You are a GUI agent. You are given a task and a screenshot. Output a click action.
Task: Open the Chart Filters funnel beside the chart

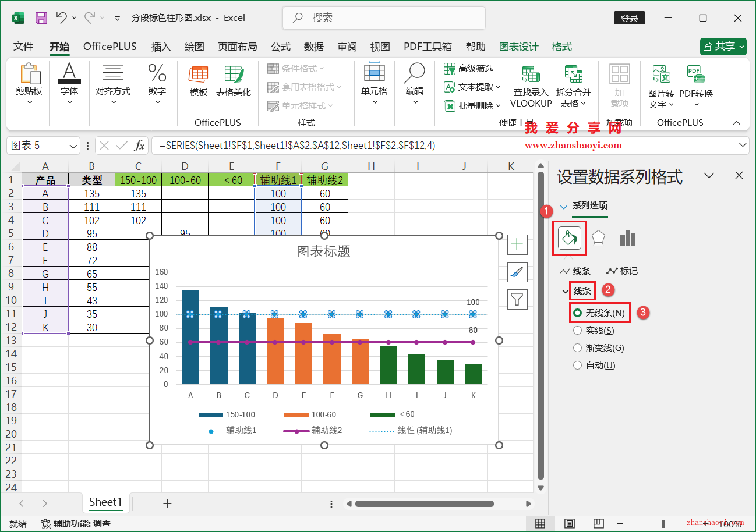coord(517,299)
